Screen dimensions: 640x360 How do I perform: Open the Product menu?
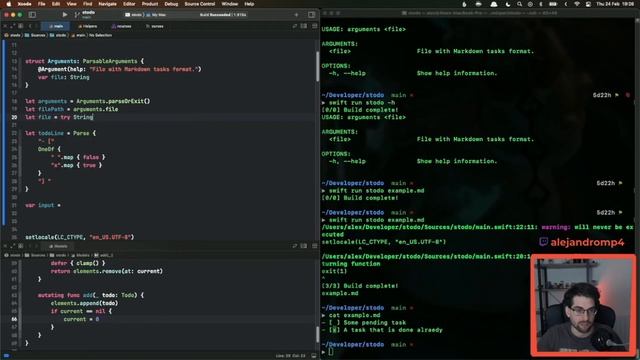click(150, 4)
